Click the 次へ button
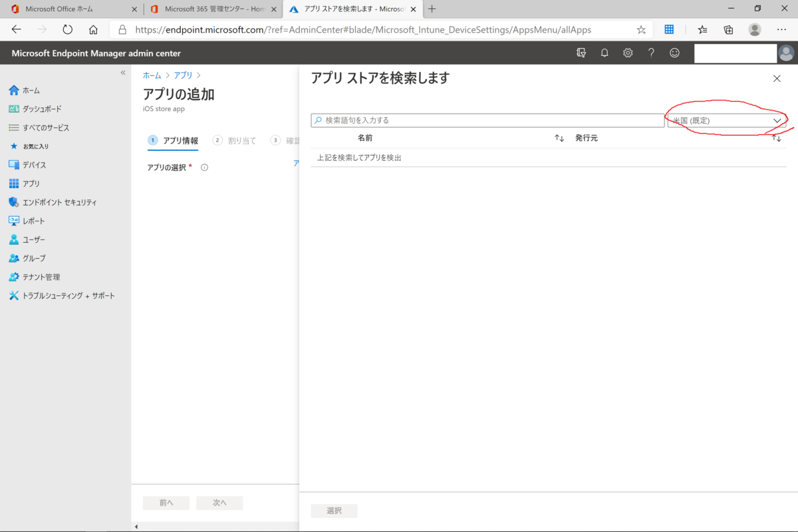 pos(219,503)
